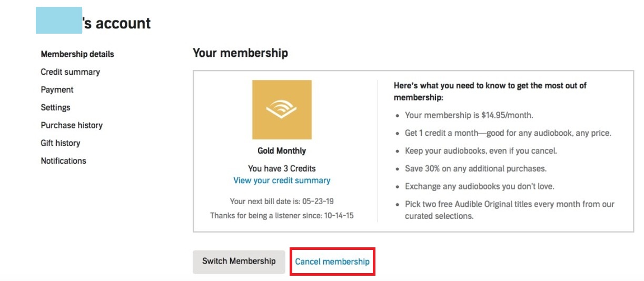Click View your credit summary link
This screenshot has height=281, width=644.
[282, 180]
